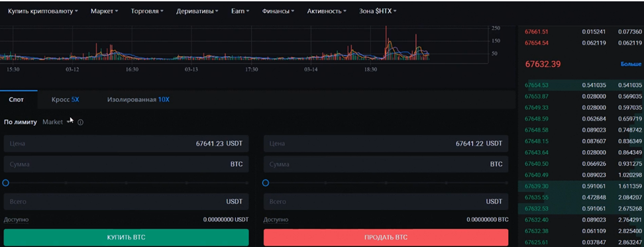Switch to the Изолированная 10X tab
The height and width of the screenshot is (247, 644).
point(138,100)
